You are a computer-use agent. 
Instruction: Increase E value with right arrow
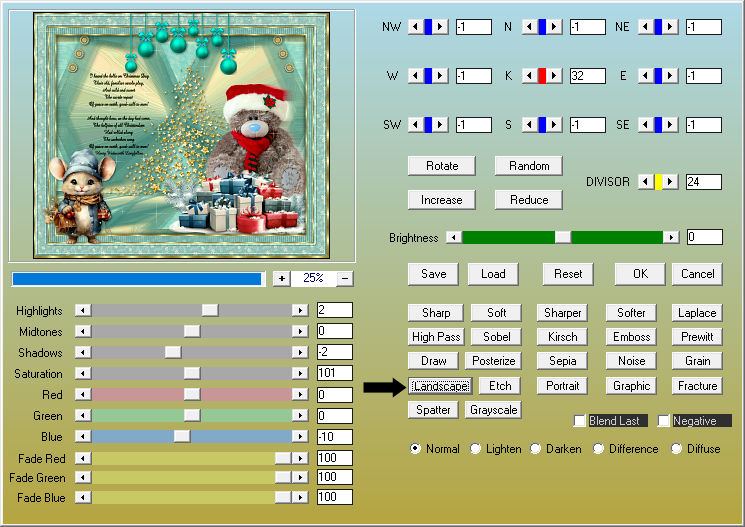pos(670,76)
